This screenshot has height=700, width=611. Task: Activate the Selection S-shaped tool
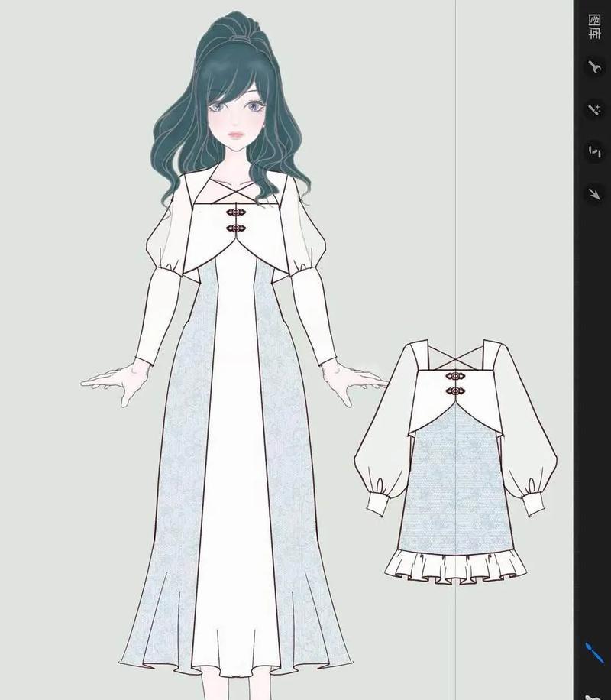pos(594,151)
